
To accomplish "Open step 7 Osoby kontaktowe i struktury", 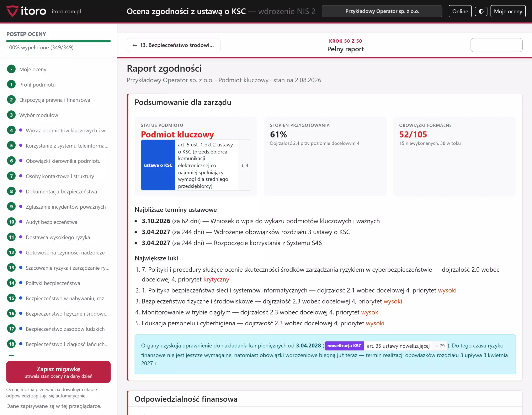I will pos(58,176).
